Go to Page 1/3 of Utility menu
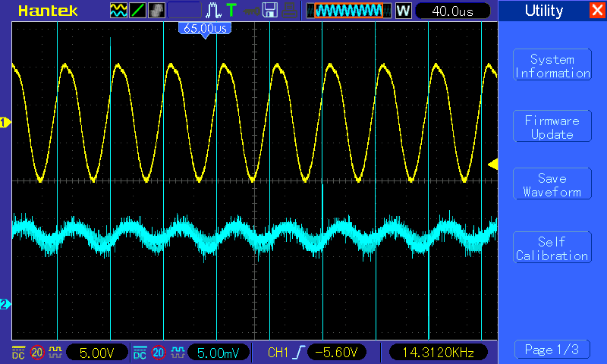This screenshot has height=364, width=607. [552, 350]
